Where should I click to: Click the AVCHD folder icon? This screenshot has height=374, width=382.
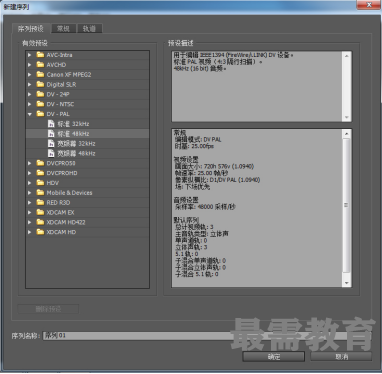[40, 64]
